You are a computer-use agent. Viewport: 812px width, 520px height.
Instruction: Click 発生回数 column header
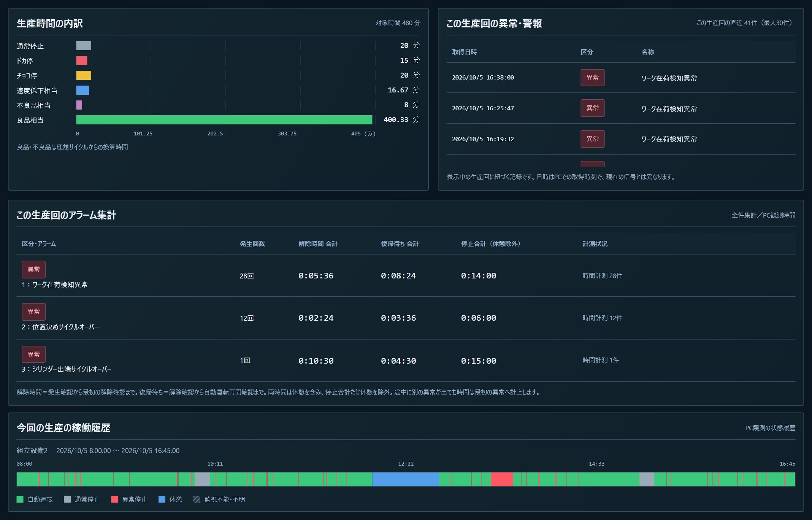click(x=252, y=244)
